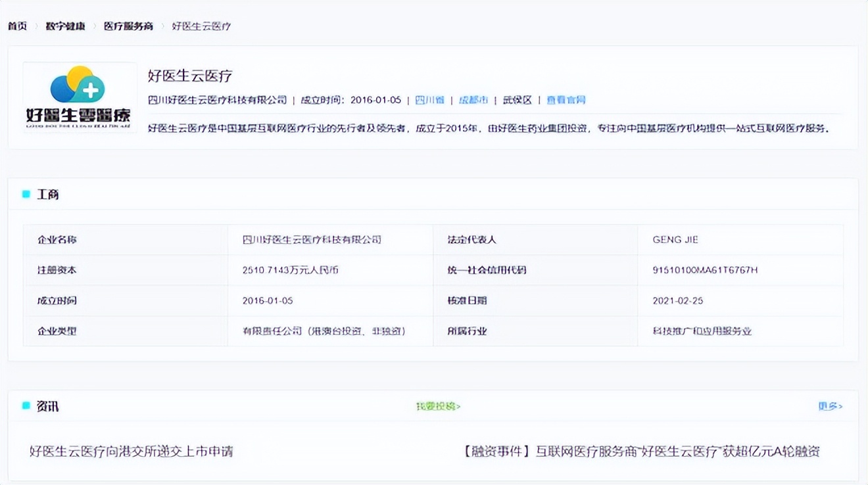Image resolution: width=868 pixels, height=485 pixels.
Task: Open the 四川省 province link
Action: click(429, 100)
